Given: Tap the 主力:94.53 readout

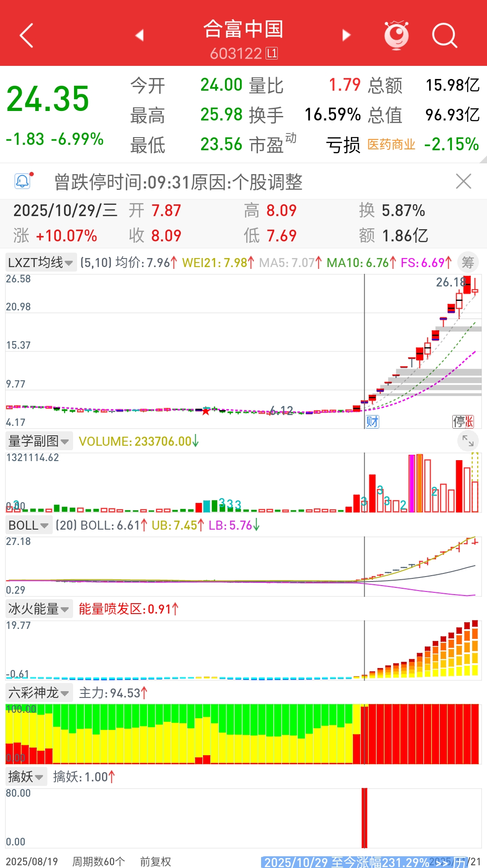Looking at the screenshot, I should 113,693.
